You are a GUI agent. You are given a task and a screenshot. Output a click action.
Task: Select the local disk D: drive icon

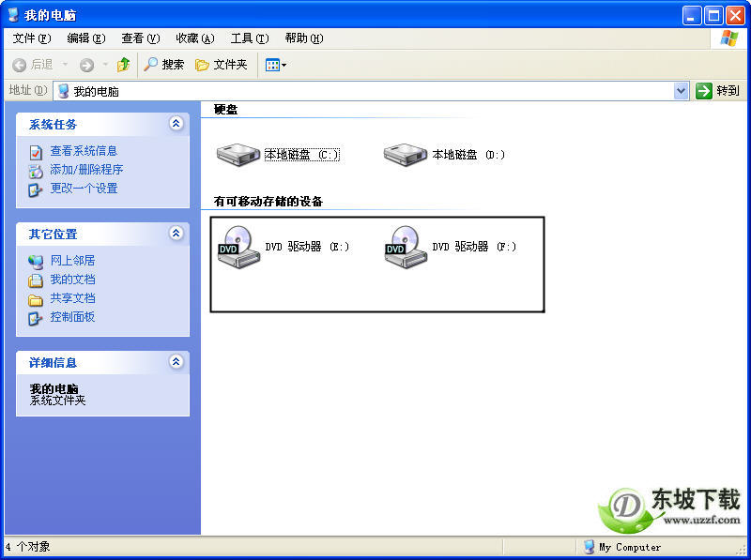pos(406,155)
